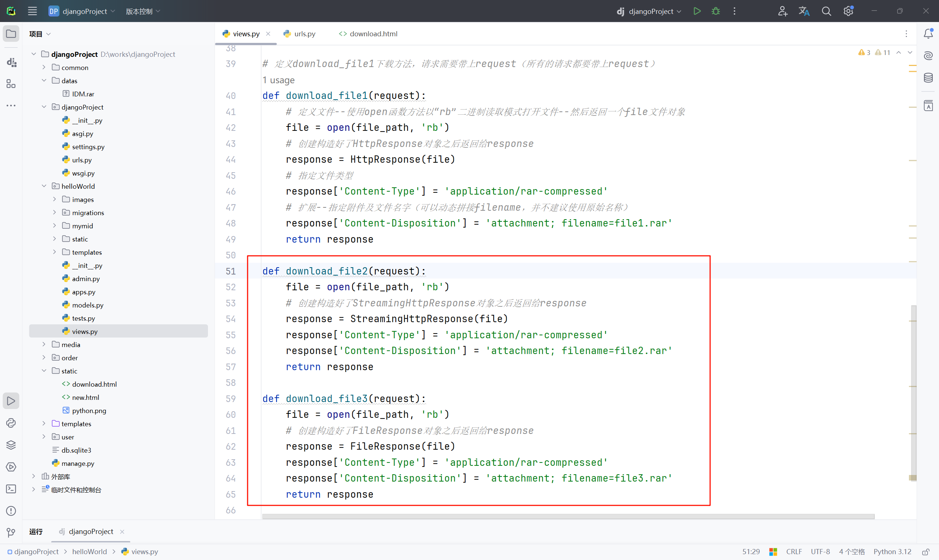Open the Database tool window
The width and height of the screenshot is (939, 560).
928,78
